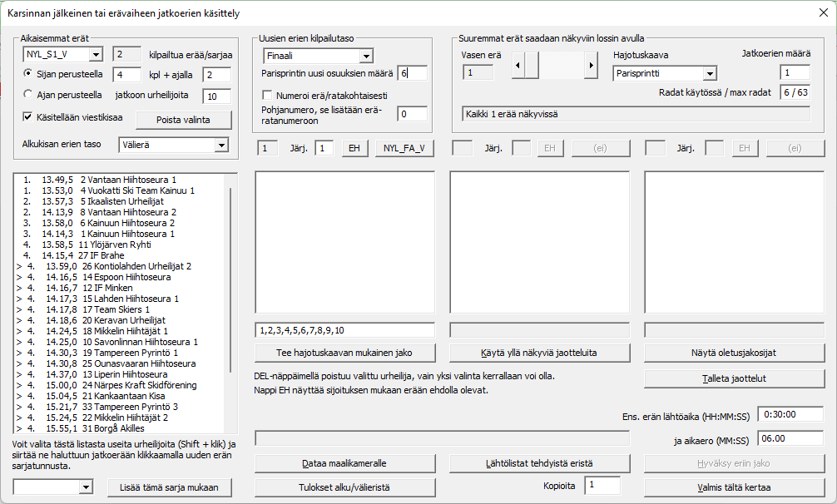Select 'Sijan perusteella' radio button
The width and height of the screenshot is (837, 504).
coord(29,75)
